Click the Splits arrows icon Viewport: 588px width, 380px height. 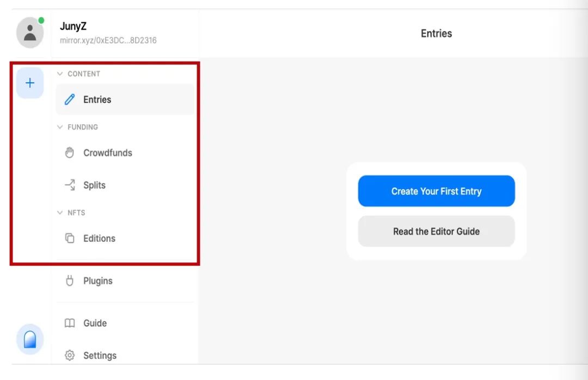click(x=70, y=185)
